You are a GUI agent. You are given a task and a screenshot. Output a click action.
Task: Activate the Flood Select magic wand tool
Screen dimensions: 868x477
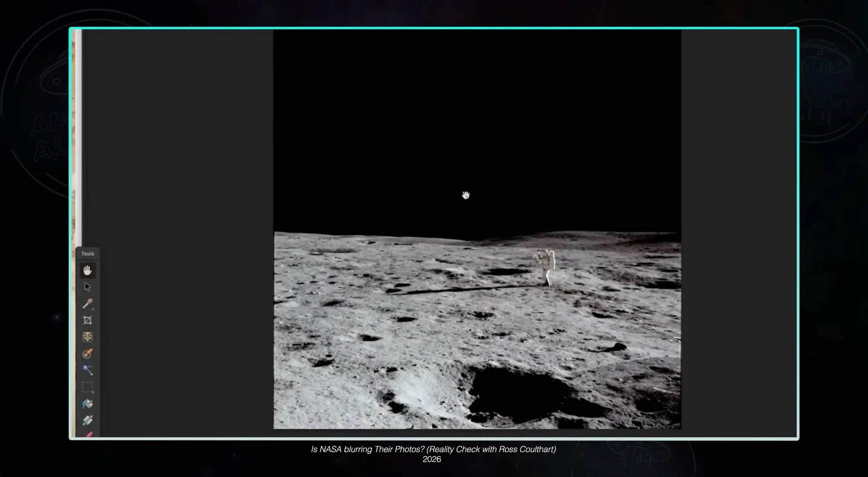coord(87,370)
